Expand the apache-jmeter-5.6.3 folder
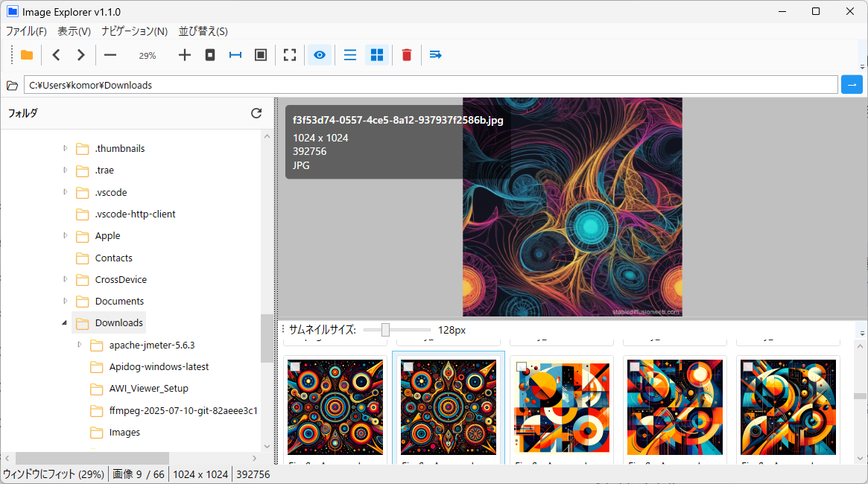The height and width of the screenshot is (484, 868). pyautogui.click(x=79, y=345)
